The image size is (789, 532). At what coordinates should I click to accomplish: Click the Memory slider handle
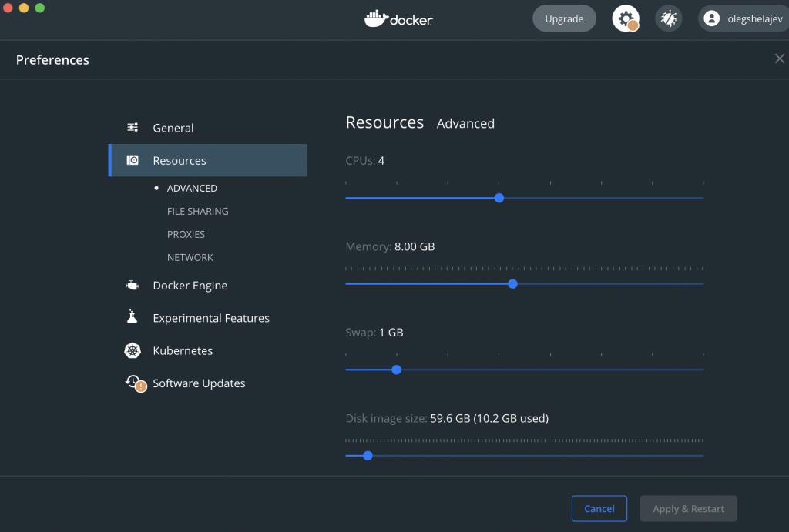tap(512, 284)
